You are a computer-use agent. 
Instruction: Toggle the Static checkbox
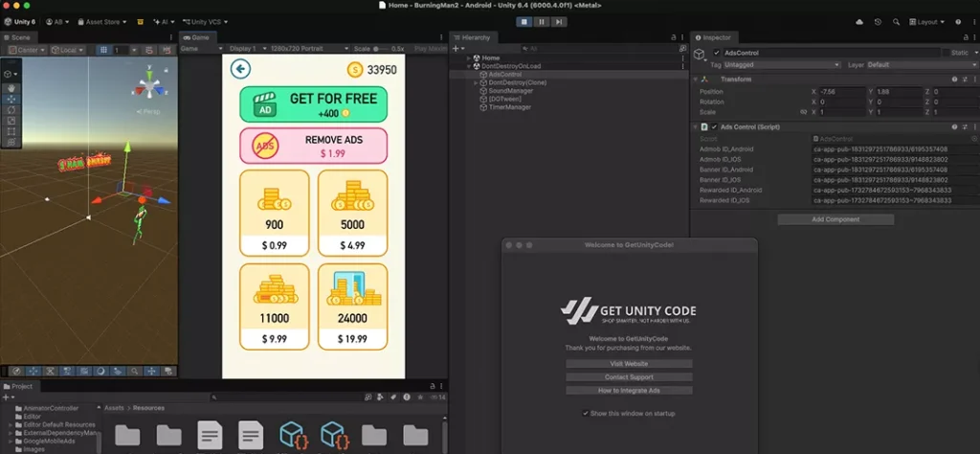[947, 53]
